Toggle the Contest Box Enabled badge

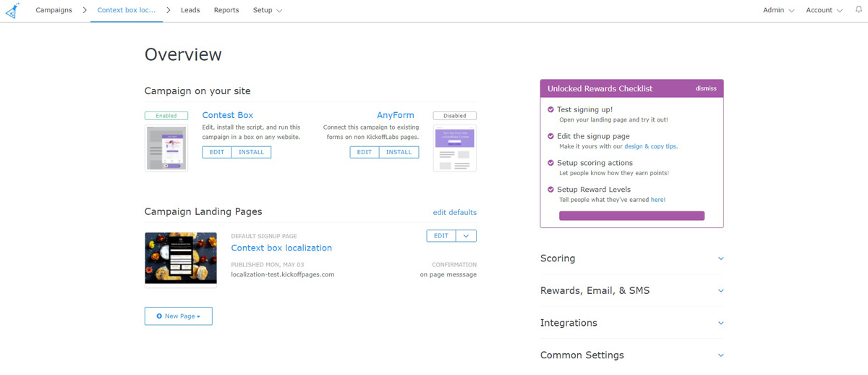point(166,116)
